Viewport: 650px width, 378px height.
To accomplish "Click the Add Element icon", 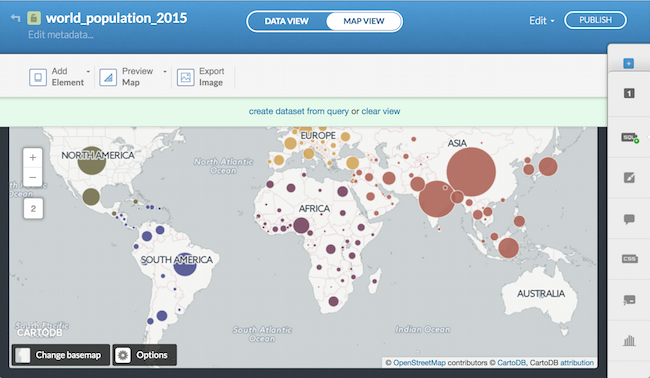I will pyautogui.click(x=38, y=77).
